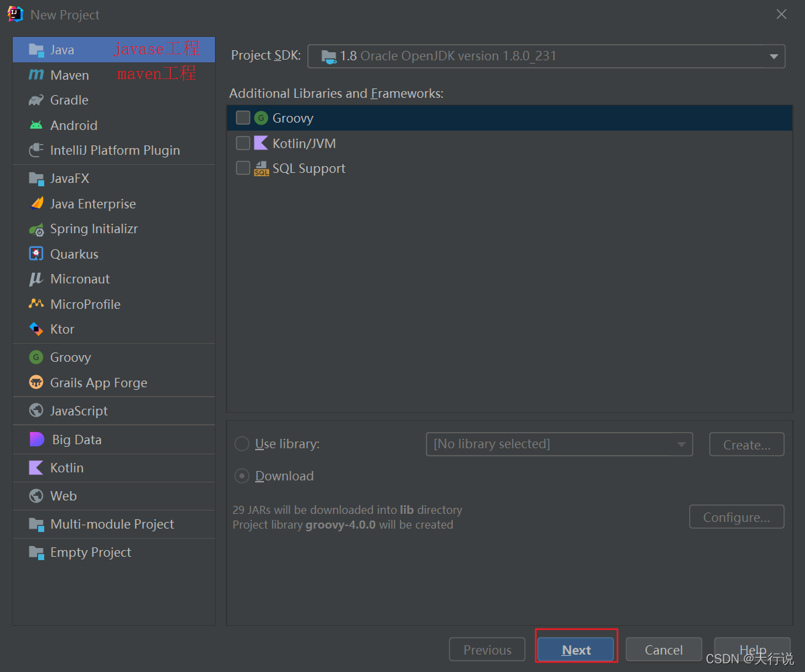The image size is (805, 672).
Task: Click the Java folder icon in sidebar
Action: point(36,50)
